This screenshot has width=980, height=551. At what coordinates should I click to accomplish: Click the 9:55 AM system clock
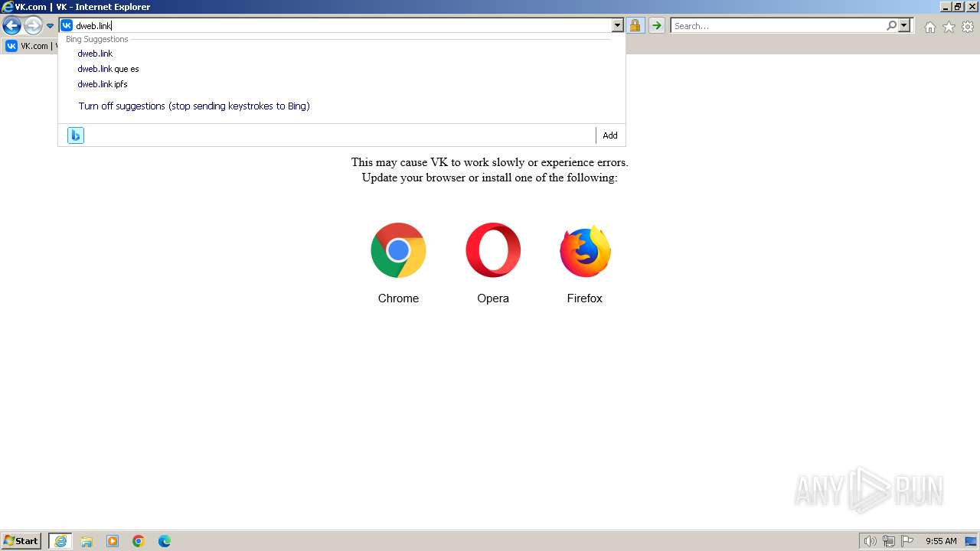[942, 541]
